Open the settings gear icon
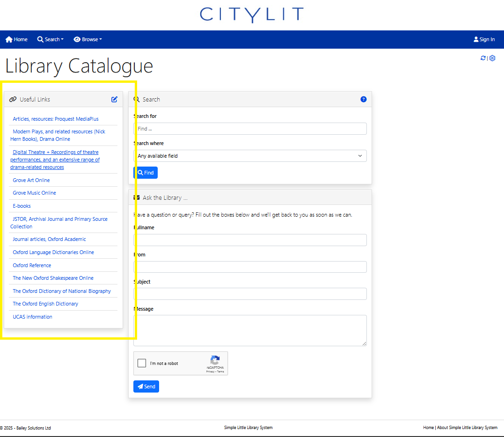Viewport: 504px width, 437px height. pyautogui.click(x=492, y=58)
